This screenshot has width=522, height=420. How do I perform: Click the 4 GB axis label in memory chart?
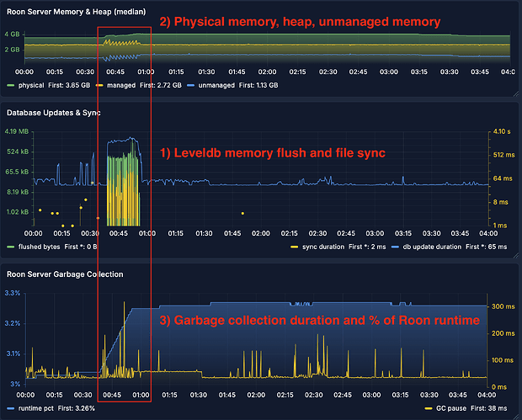point(12,35)
